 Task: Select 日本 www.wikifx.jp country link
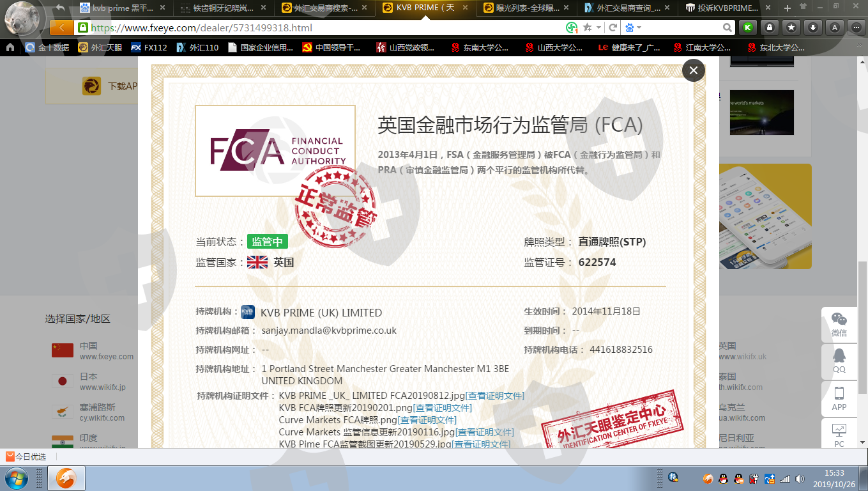pos(89,382)
